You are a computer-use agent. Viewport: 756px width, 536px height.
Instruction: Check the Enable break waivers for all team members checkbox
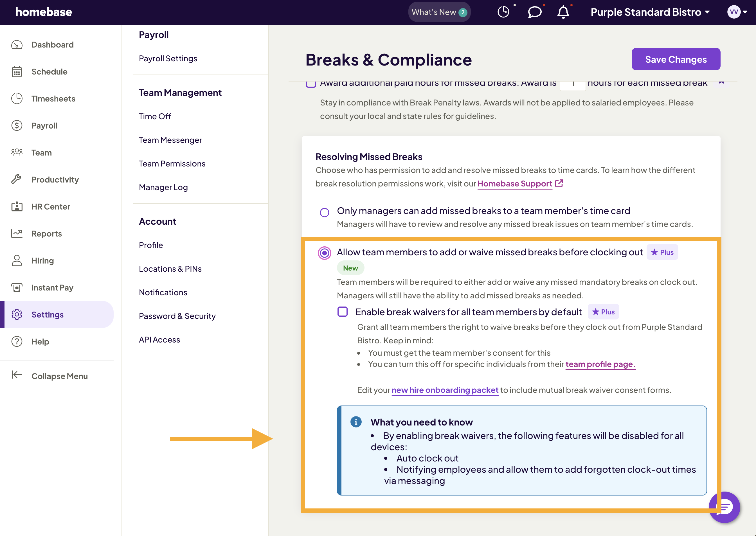tap(343, 312)
